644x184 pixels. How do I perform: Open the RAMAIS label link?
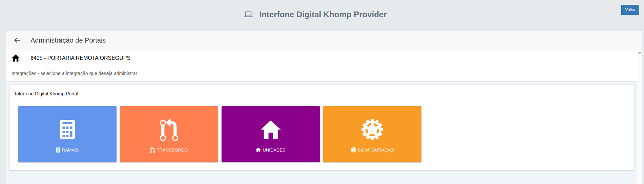click(70, 150)
